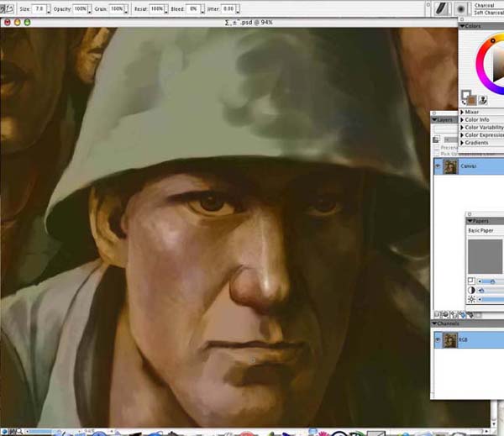Click the Opacity value field
Image resolution: width=504 pixels, height=436 pixels.
click(x=80, y=8)
